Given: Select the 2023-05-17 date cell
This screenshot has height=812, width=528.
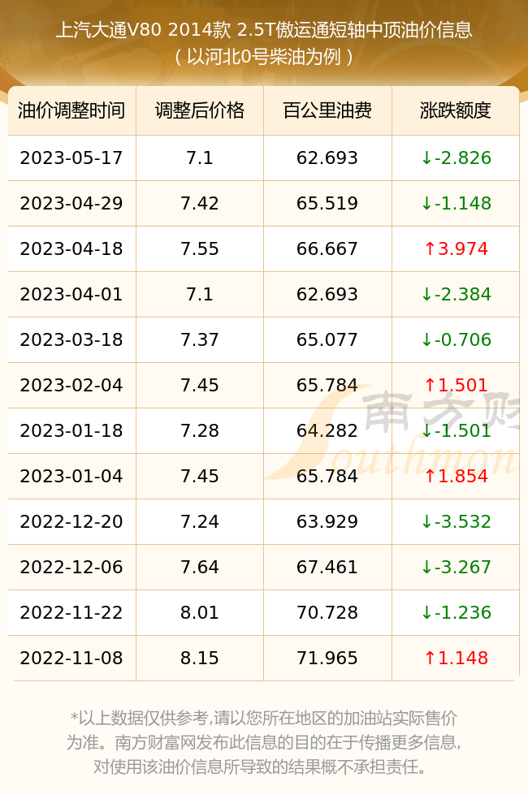Looking at the screenshot, I should [71, 158].
